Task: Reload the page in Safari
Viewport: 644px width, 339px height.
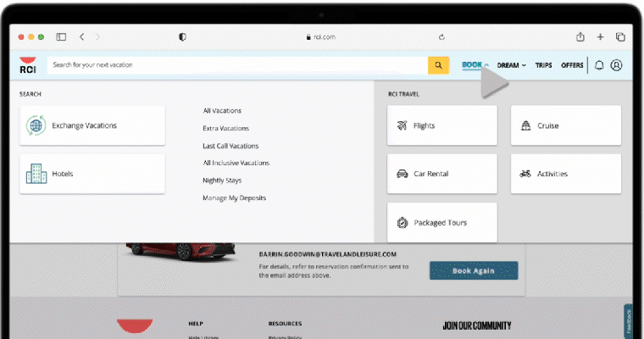Action: click(x=441, y=37)
